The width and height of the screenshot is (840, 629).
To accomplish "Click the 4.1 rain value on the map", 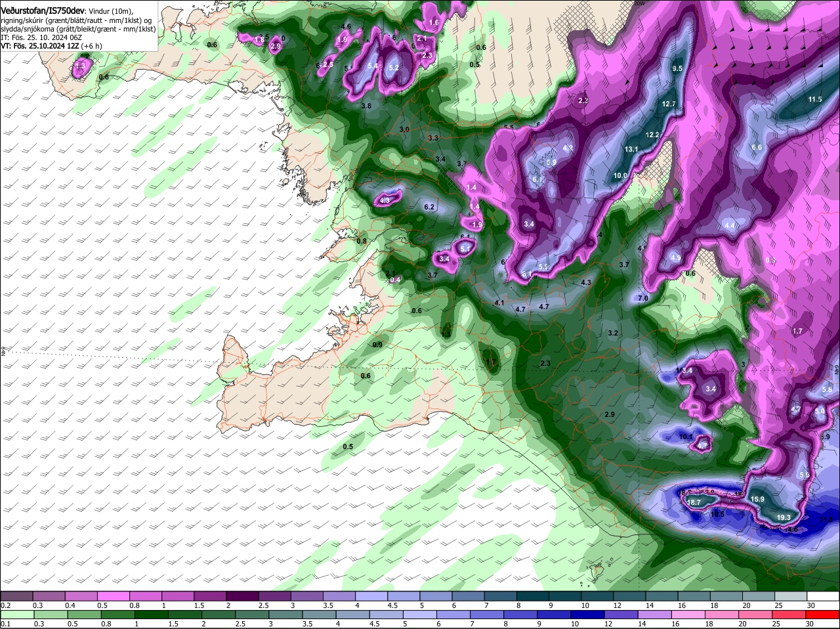I will (x=499, y=303).
